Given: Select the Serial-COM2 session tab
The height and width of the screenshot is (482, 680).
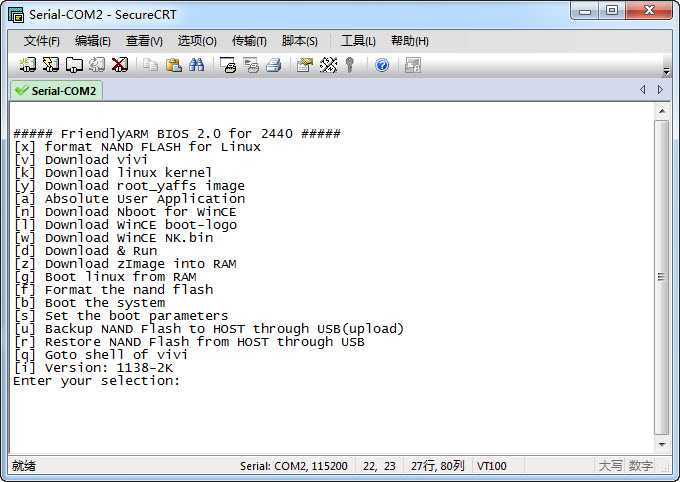Looking at the screenshot, I should tap(56, 91).
